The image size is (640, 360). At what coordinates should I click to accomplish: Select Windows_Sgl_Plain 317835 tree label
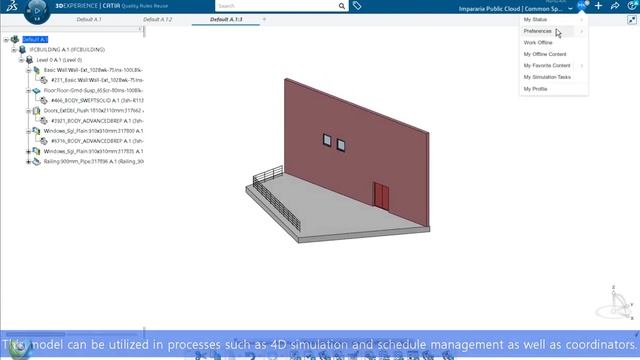[93, 151]
